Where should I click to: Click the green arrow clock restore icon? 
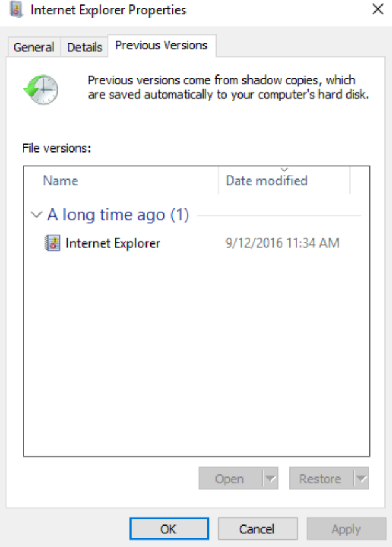41,89
